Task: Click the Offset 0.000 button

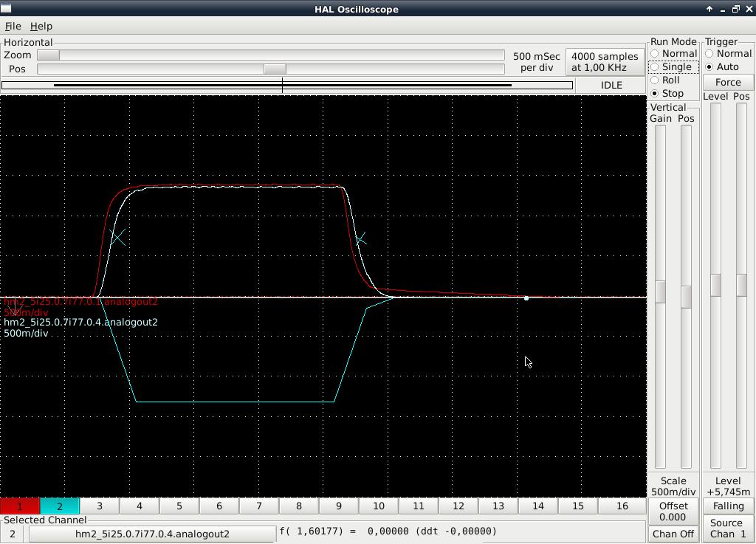Action: tap(673, 512)
